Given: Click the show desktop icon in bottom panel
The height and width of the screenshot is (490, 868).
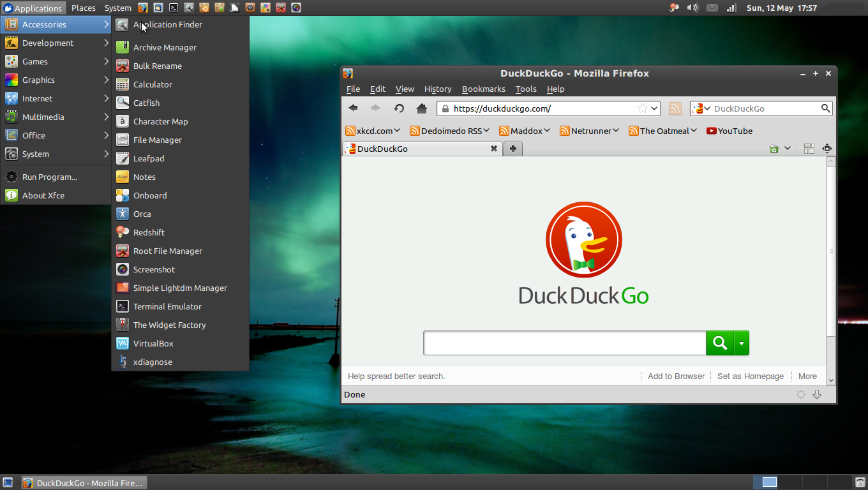Looking at the screenshot, I should pyautogui.click(x=8, y=482).
